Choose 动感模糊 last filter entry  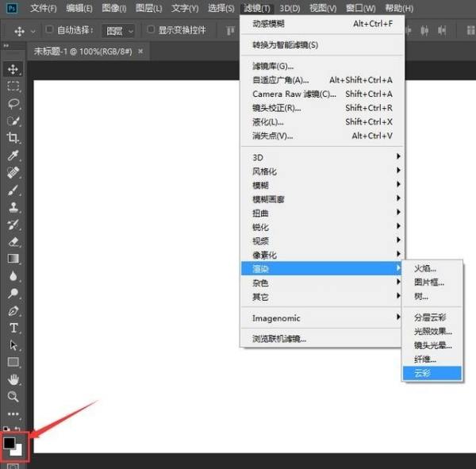[321, 23]
